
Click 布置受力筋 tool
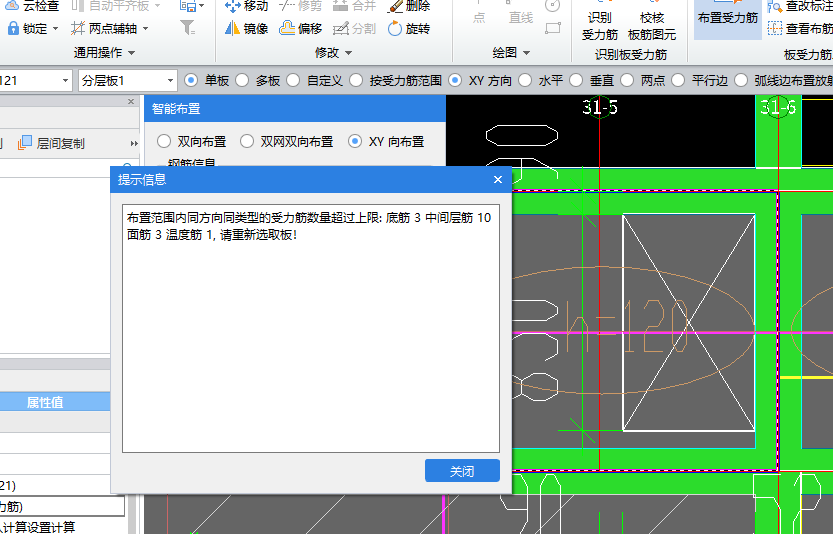tap(728, 18)
